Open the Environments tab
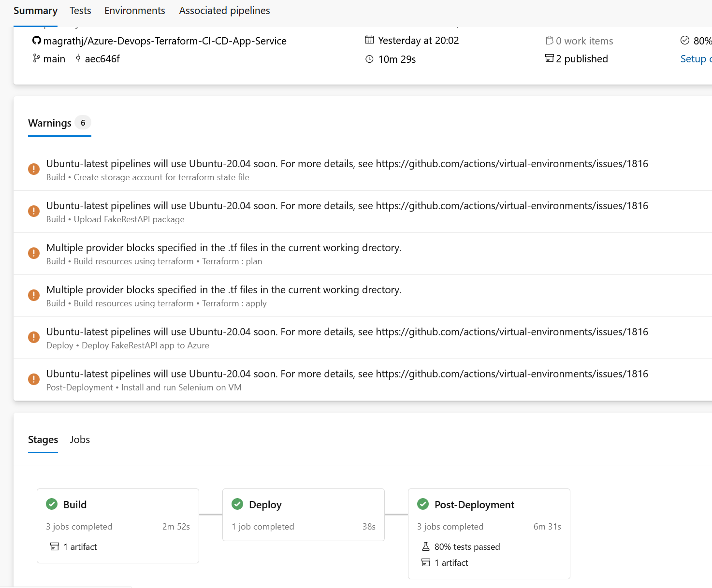This screenshot has height=588, width=712. coord(135,11)
